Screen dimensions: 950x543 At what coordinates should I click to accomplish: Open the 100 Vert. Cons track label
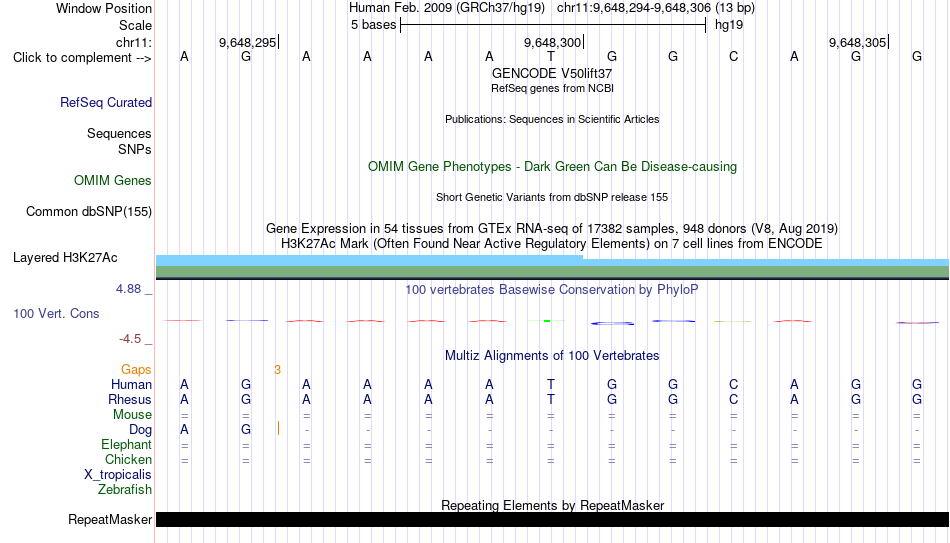point(56,313)
